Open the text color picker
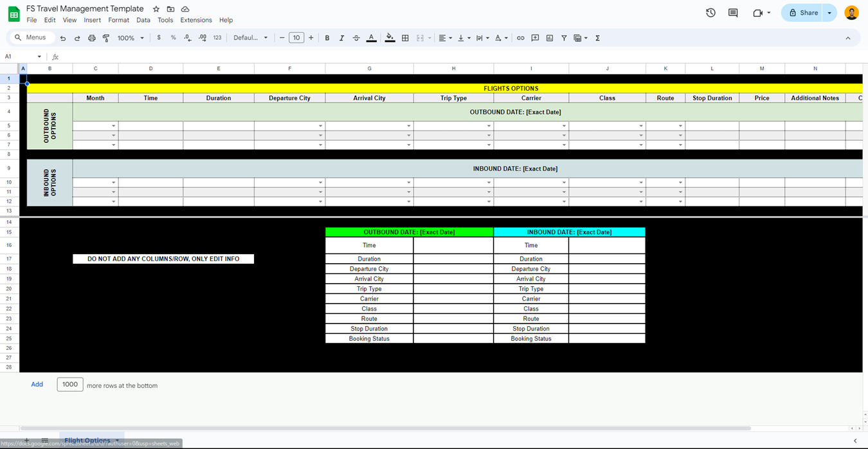868x449 pixels. point(371,38)
